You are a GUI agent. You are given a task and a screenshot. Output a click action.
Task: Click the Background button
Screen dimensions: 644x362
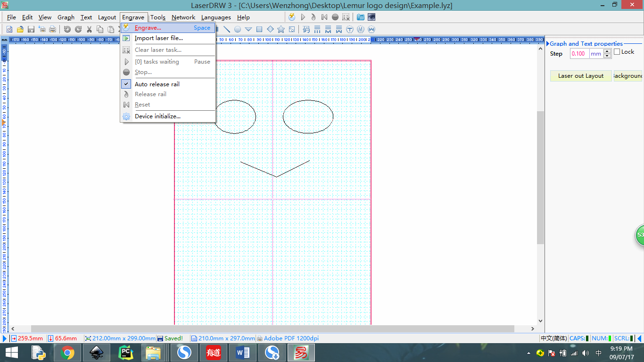627,76
